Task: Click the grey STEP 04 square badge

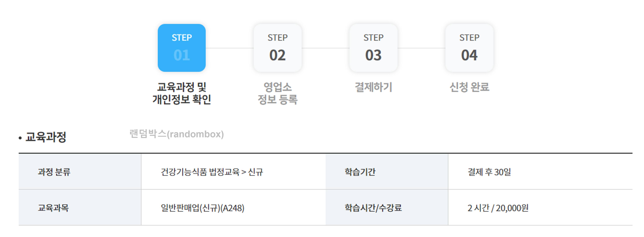Action: coord(470,48)
